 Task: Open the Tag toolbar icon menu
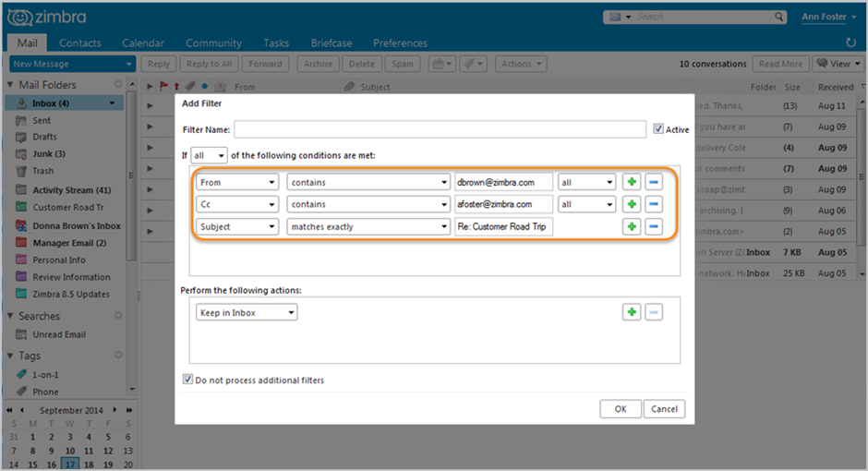click(474, 64)
